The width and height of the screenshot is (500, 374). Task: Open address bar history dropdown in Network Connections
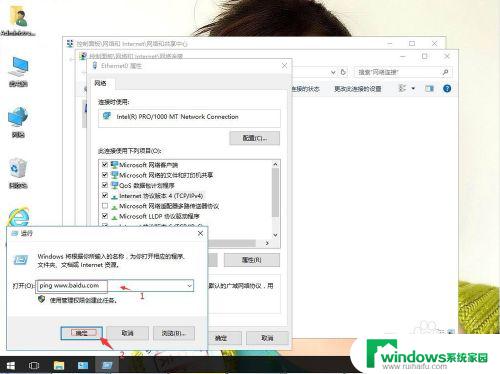(x=333, y=72)
